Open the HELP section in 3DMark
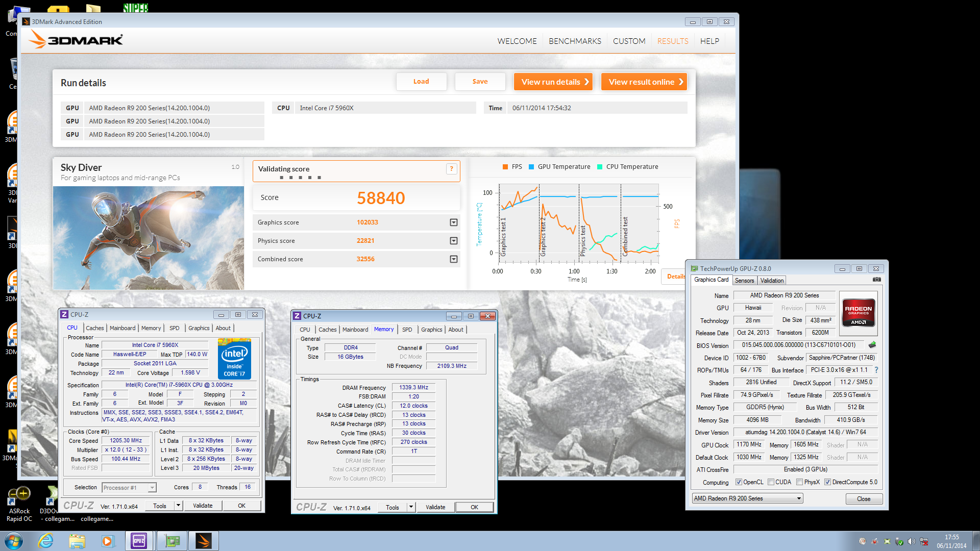Screen dimensions: 980x551 click(x=709, y=41)
